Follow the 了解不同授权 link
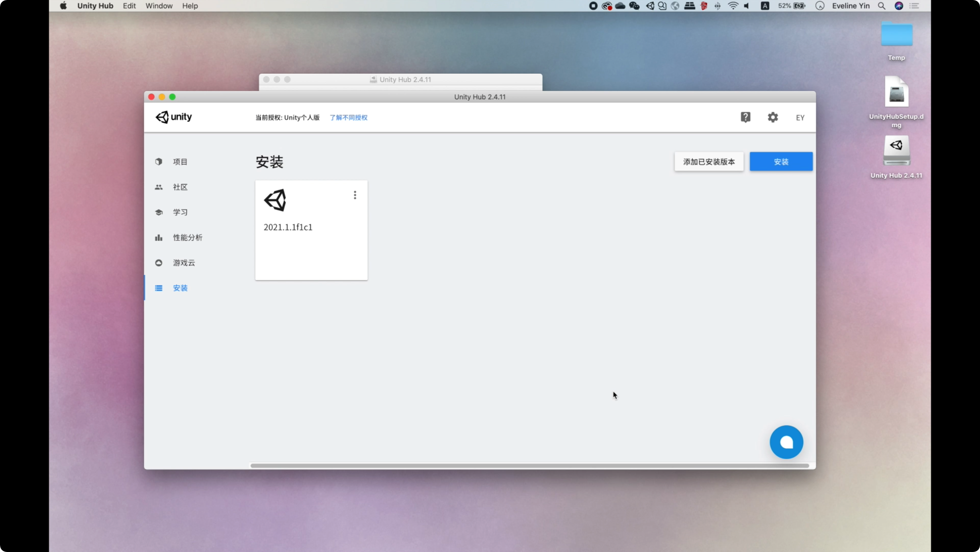 click(x=348, y=117)
